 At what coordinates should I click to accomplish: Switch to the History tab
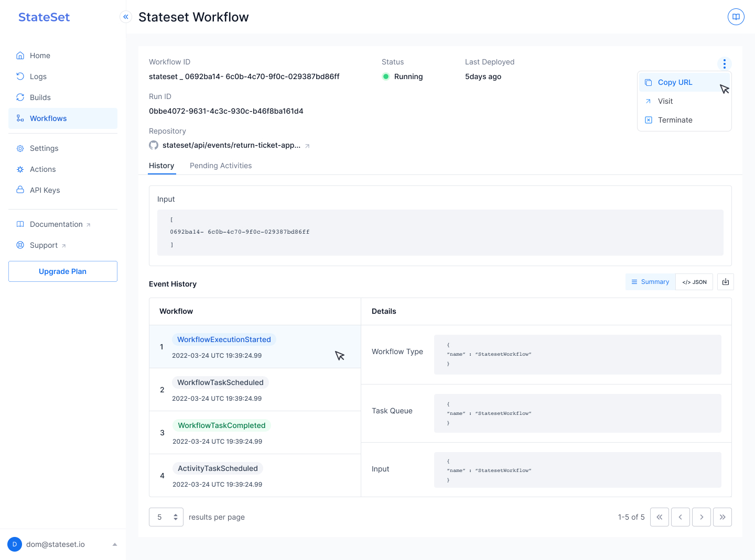pos(161,166)
